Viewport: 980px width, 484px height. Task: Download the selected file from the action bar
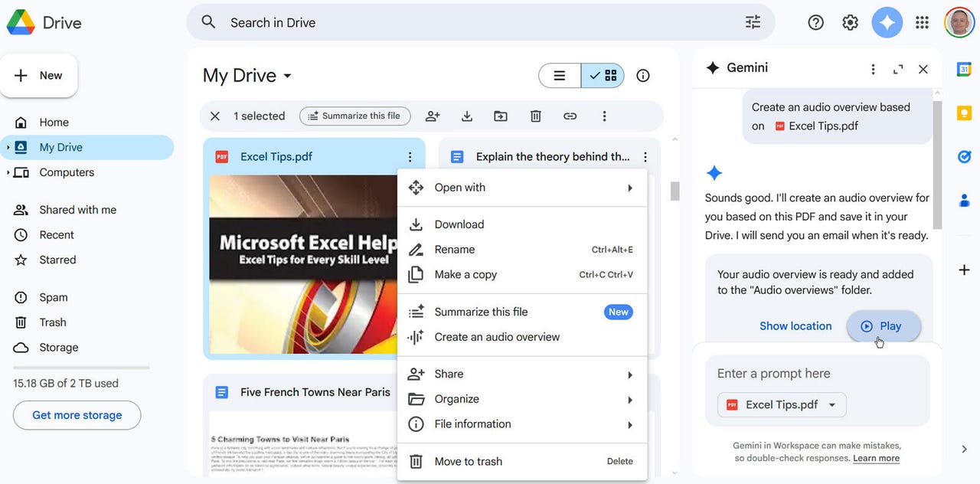pos(466,116)
